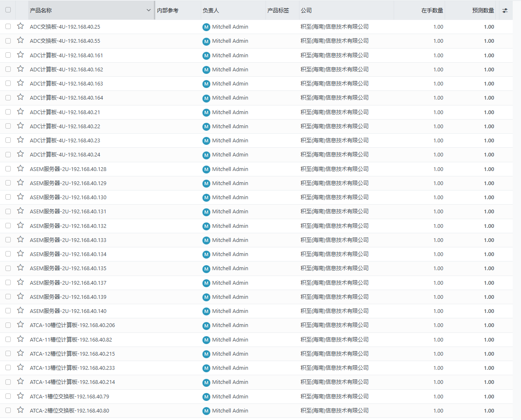Viewport: 521px width, 420px height.
Task: Open product ATCA-1槽位交换板-192.168.40.79
Action: 69,396
